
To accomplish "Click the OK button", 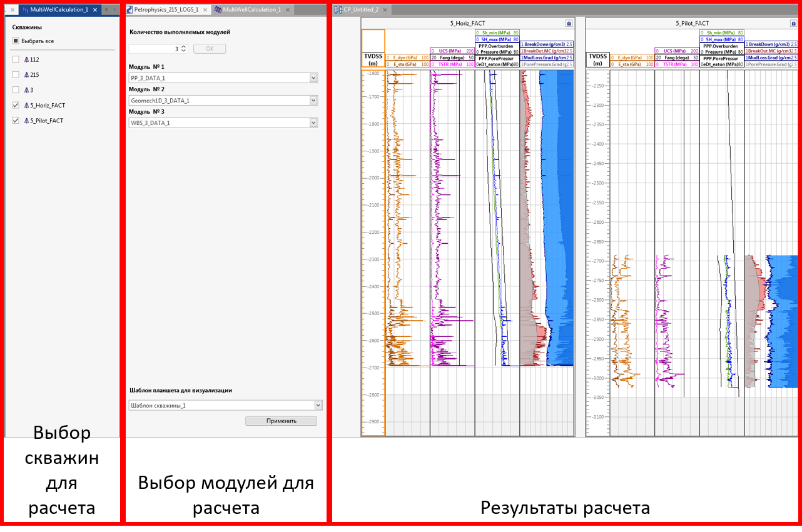I will (x=210, y=49).
